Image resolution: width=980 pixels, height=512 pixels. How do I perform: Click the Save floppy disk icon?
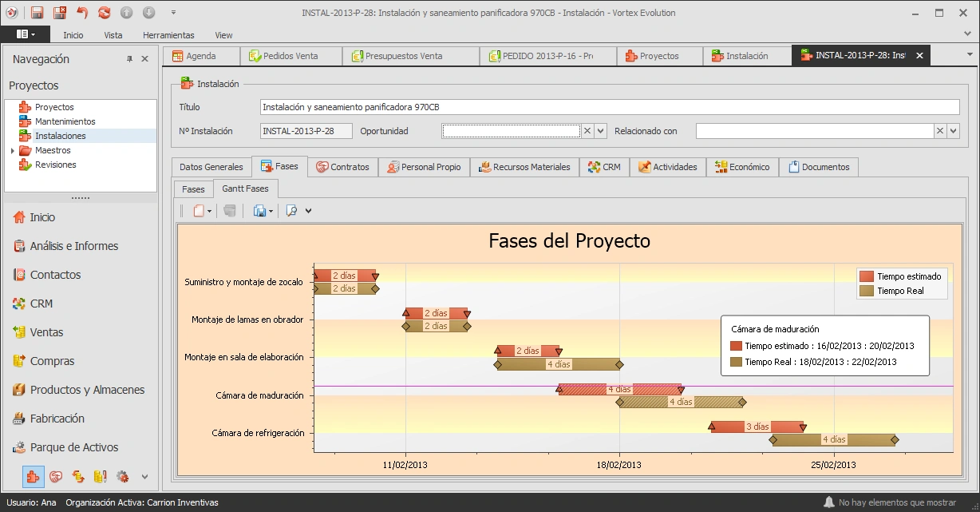pyautogui.click(x=37, y=13)
